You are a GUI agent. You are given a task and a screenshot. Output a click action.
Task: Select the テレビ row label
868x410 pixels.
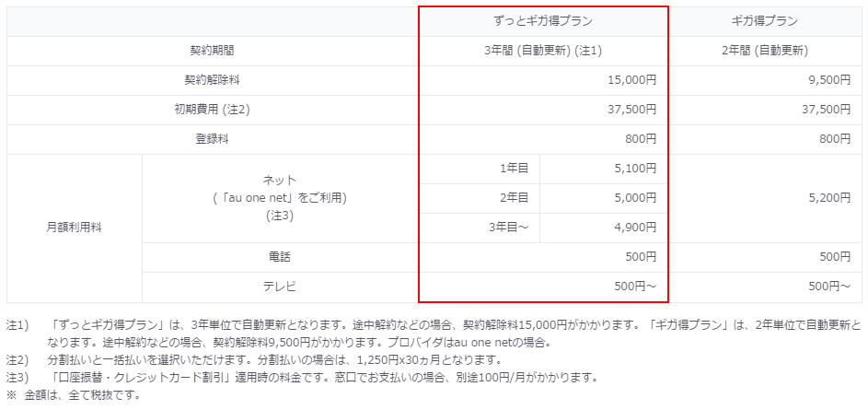pyautogui.click(x=280, y=287)
